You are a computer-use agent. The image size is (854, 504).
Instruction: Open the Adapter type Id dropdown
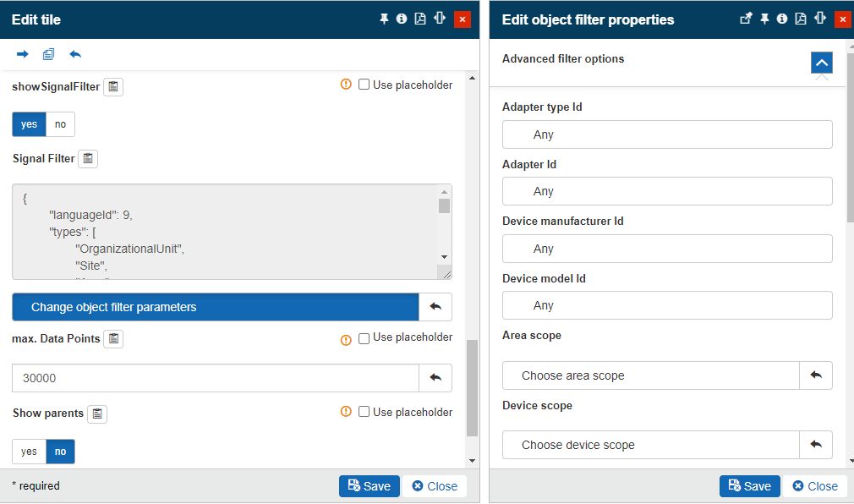pos(667,134)
